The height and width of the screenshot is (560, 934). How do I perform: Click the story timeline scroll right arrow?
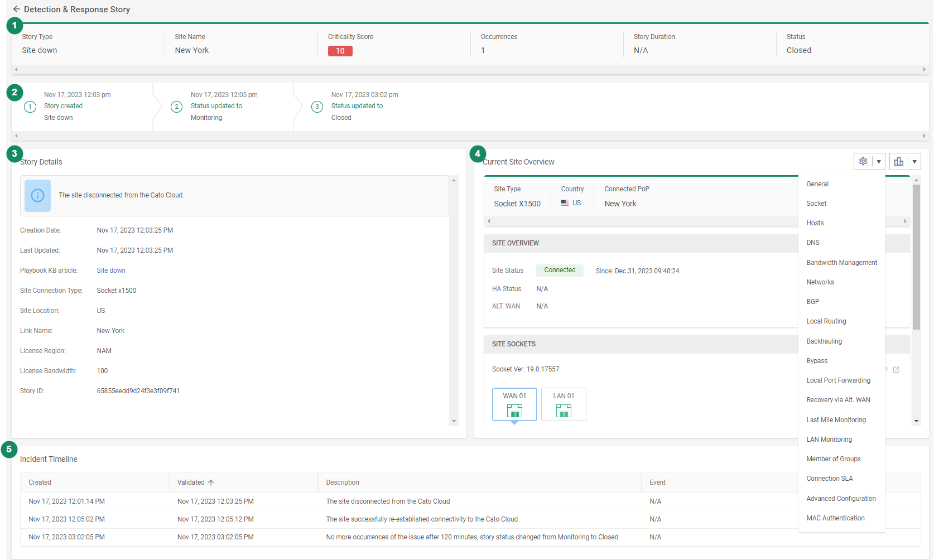point(924,136)
